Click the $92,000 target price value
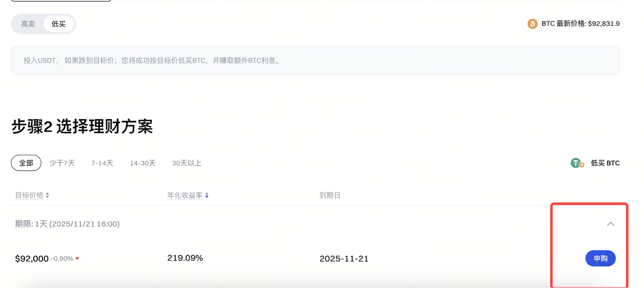644x288 pixels. [32, 259]
